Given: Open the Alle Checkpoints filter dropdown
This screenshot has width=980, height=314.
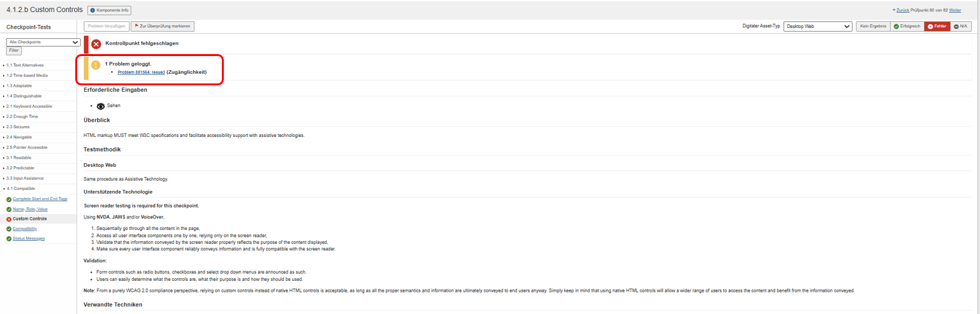Looking at the screenshot, I should click(x=43, y=42).
